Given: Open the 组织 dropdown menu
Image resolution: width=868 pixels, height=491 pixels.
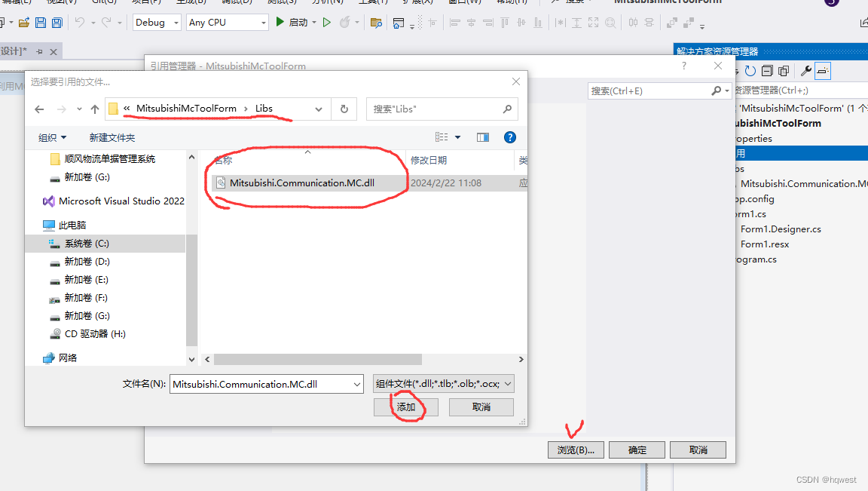Looking at the screenshot, I should 53,137.
